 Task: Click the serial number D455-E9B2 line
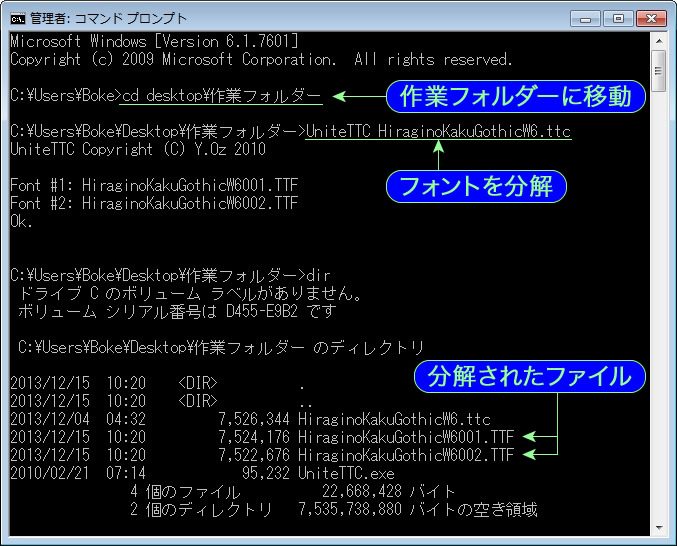177,312
